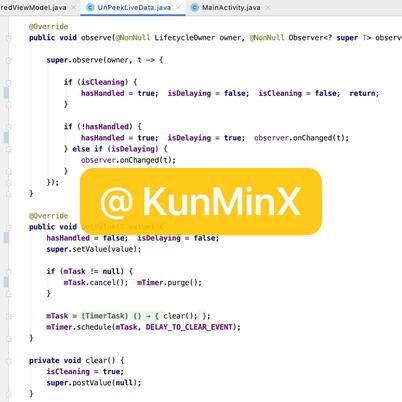Click the change marker beside isDelaying = true line
Image resolution: width=402 pixels, height=402 pixels.
pyautogui.click(x=6, y=138)
